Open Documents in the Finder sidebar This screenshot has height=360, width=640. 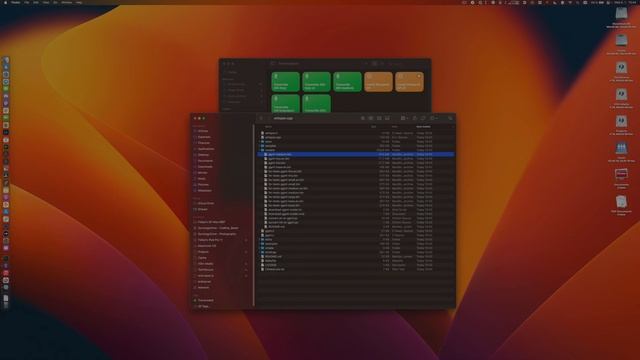click(205, 161)
